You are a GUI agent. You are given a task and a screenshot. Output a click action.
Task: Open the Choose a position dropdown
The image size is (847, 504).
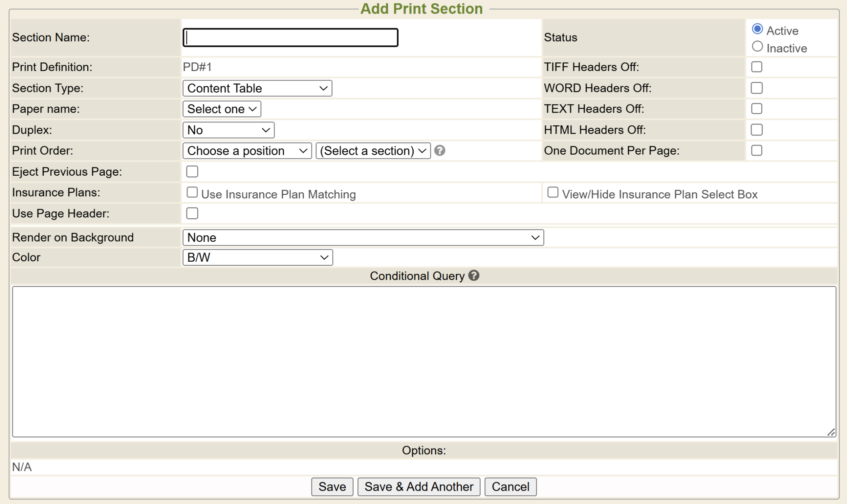click(247, 151)
